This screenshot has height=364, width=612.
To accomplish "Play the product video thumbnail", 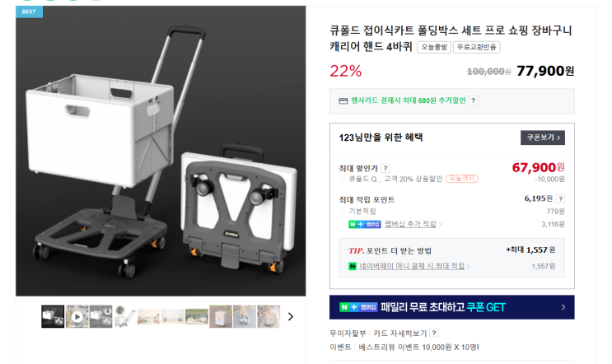I will point(77,316).
